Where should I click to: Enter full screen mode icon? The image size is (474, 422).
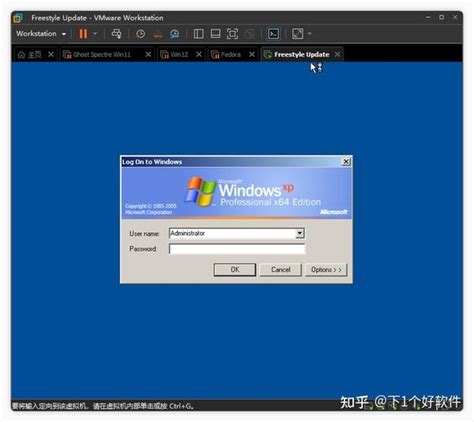[232, 34]
